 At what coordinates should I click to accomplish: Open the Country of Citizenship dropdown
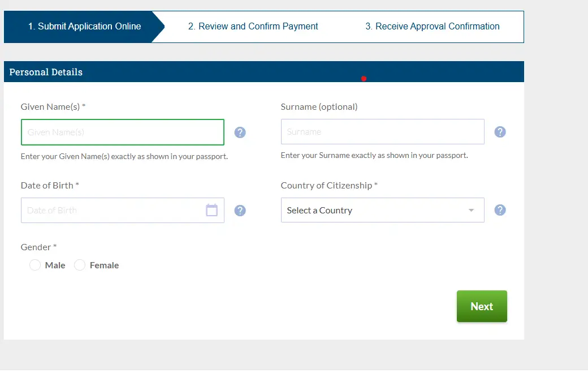[x=382, y=210]
